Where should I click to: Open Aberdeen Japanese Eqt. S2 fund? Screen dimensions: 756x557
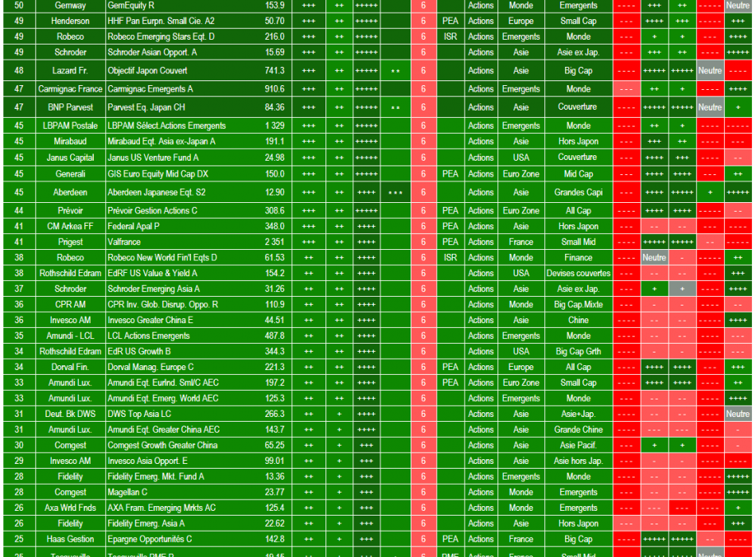coord(157,192)
